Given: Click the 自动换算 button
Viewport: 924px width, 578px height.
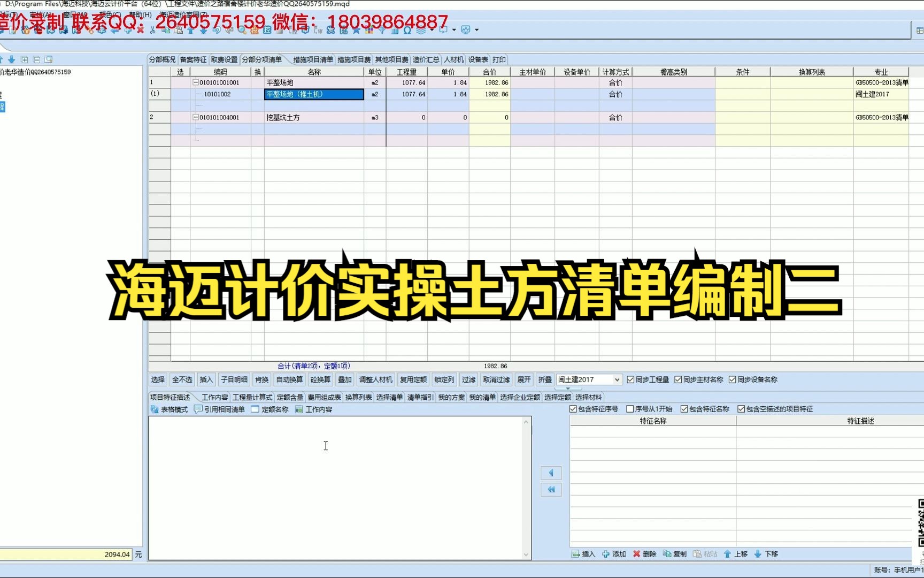Looking at the screenshot, I should tap(289, 379).
